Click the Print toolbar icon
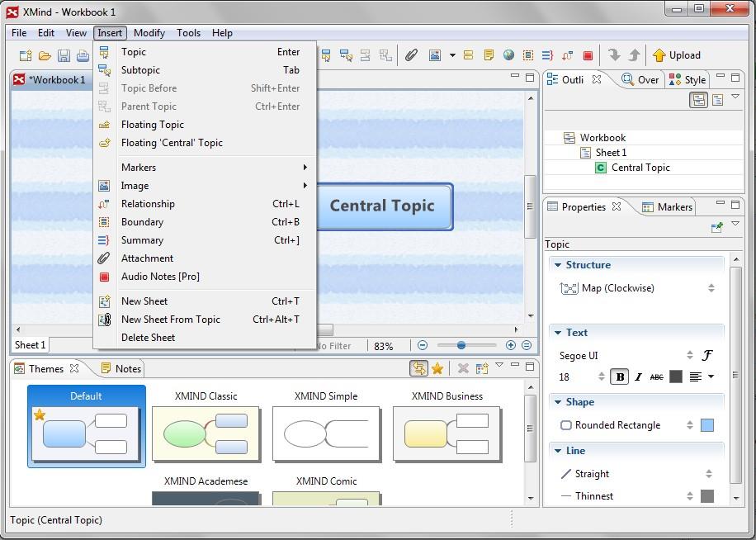This screenshot has width=756, height=540. coord(83,55)
